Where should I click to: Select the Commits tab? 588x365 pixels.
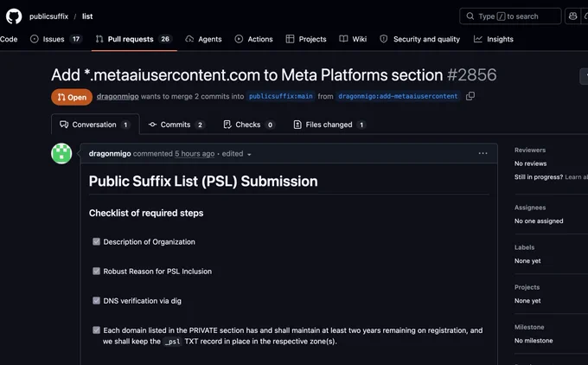[176, 125]
